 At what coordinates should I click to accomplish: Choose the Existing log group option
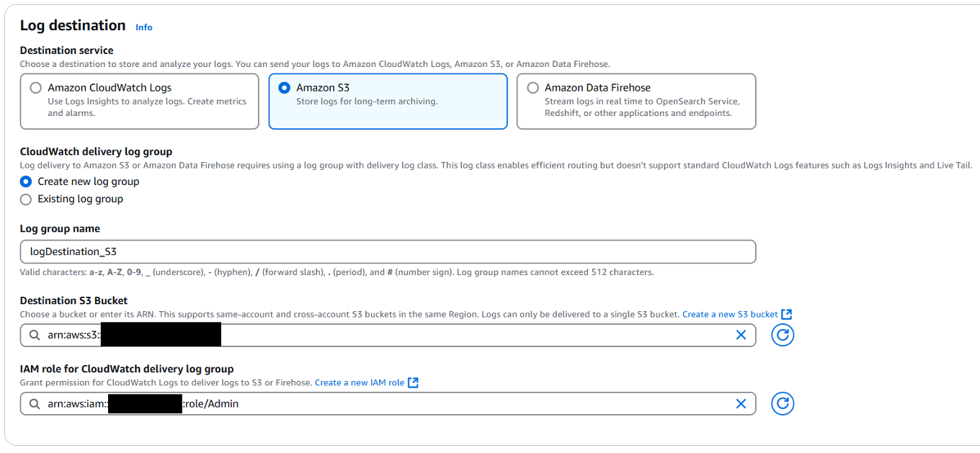point(26,199)
